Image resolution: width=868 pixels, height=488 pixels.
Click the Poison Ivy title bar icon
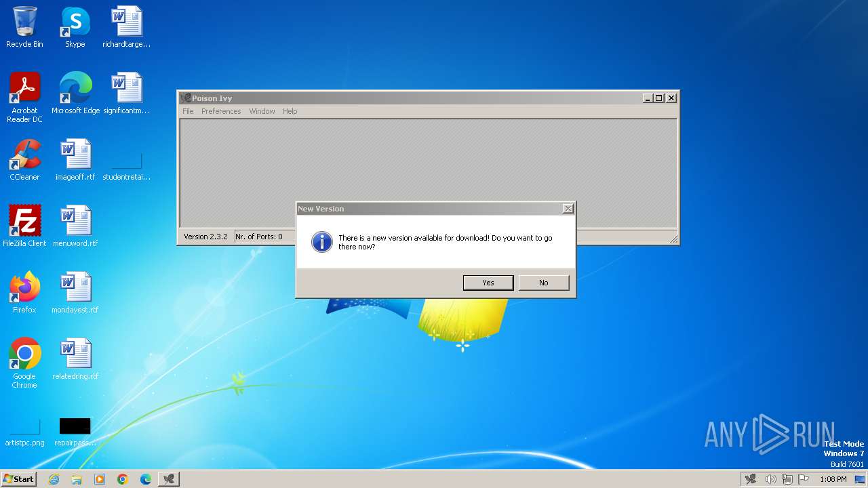pyautogui.click(x=185, y=98)
